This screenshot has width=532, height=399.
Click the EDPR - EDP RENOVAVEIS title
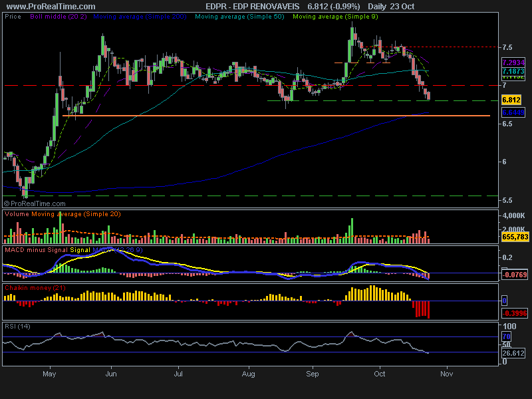click(253, 7)
